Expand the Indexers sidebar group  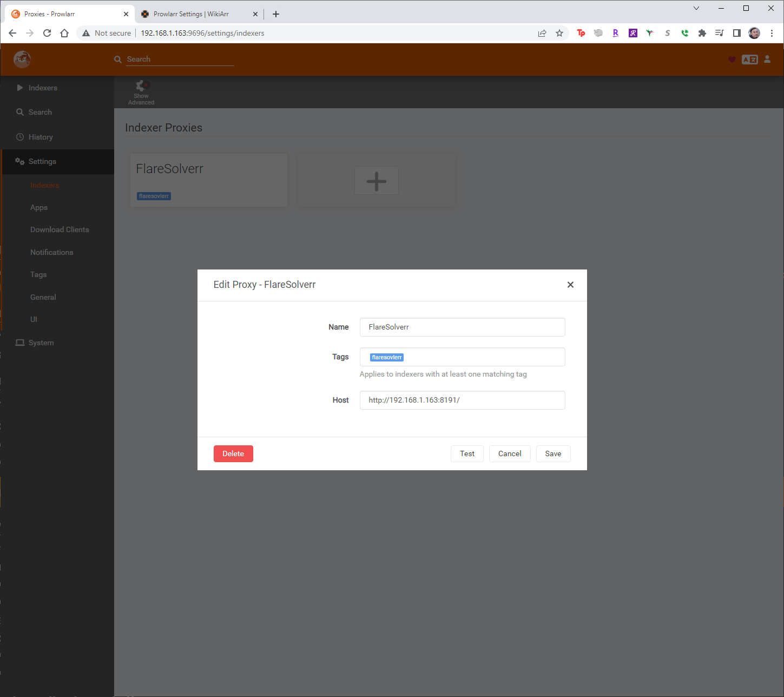(20, 88)
